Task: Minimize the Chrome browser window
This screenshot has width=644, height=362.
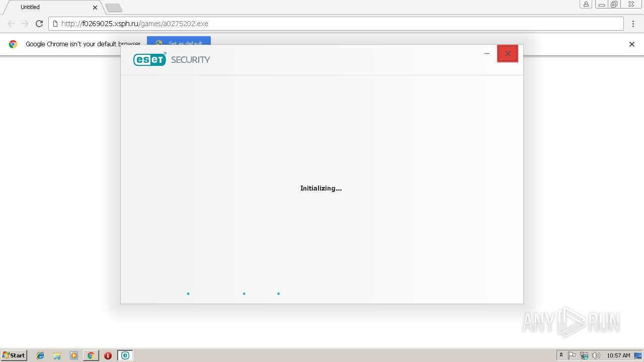Action: tap(601, 5)
